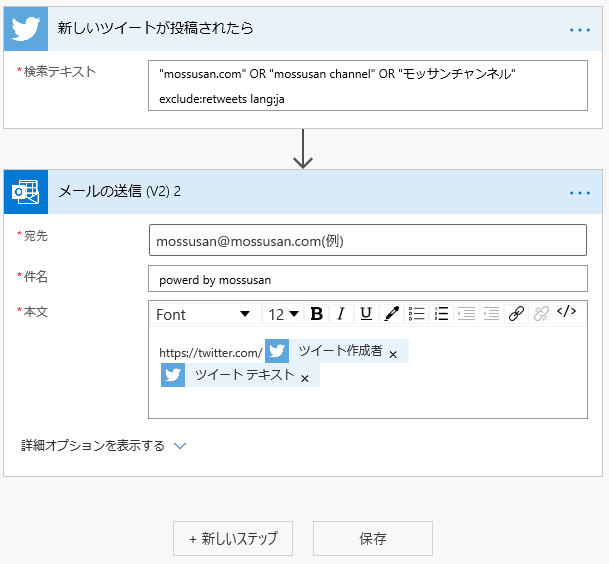Click the 件名 input field
Viewport: 609px width, 564px height.
(367, 279)
